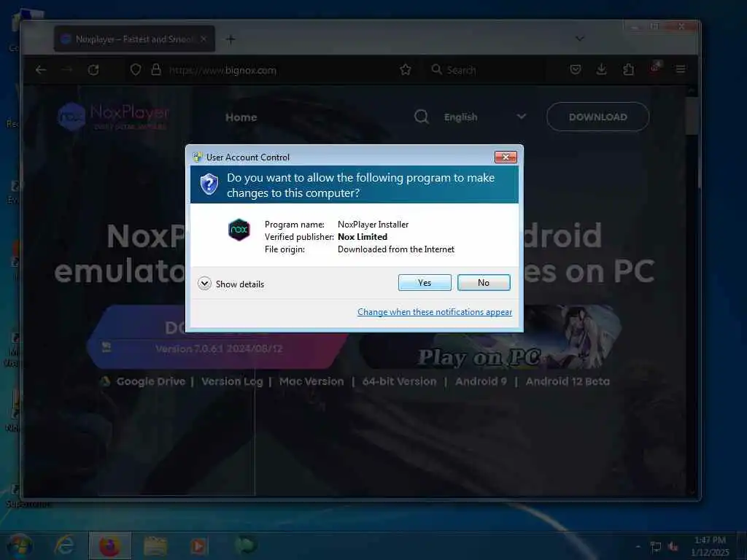Screen dimensions: 747x560
Task: Click the green taskbar application icon
Action: [245, 545]
